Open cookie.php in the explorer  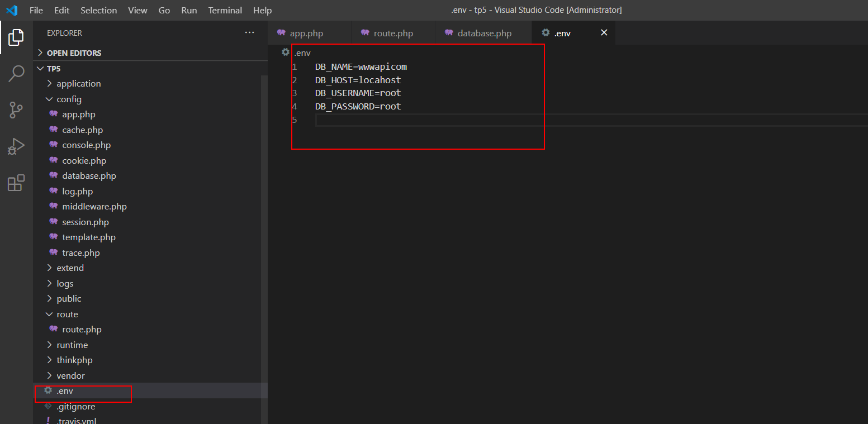(x=147, y=160)
